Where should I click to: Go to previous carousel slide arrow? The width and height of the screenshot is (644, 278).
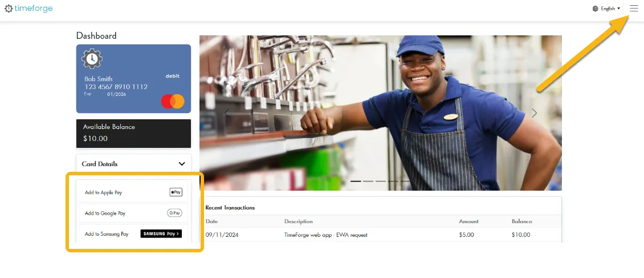[227, 112]
